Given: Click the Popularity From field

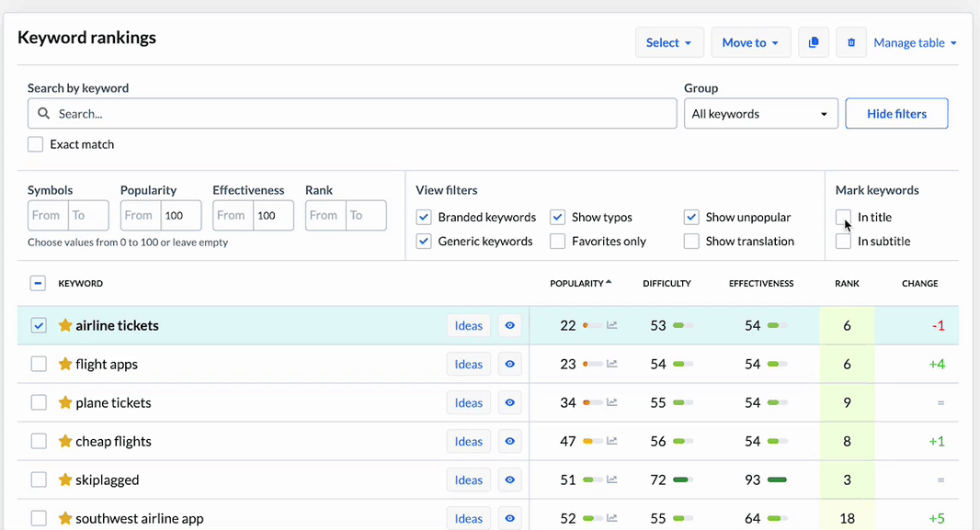Looking at the screenshot, I should (x=141, y=215).
